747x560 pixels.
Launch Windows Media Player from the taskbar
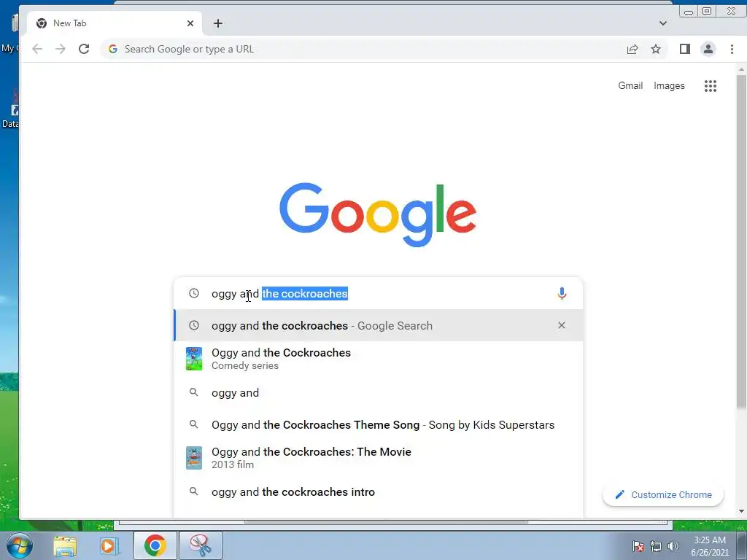coord(109,545)
